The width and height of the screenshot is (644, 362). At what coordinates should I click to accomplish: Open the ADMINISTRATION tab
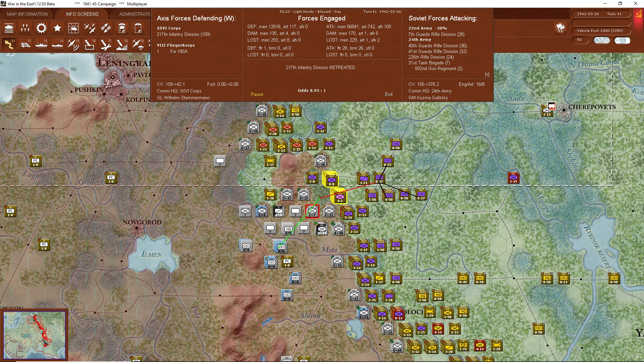point(134,14)
